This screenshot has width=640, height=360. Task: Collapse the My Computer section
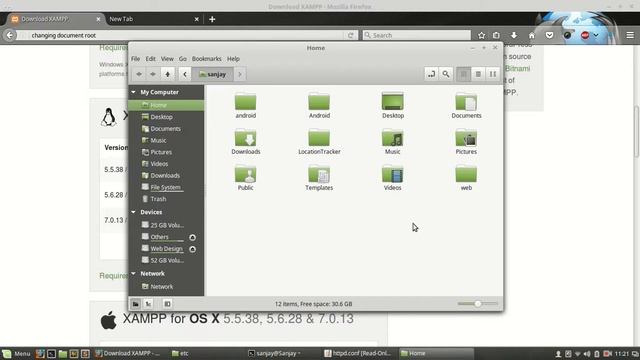(x=133, y=92)
